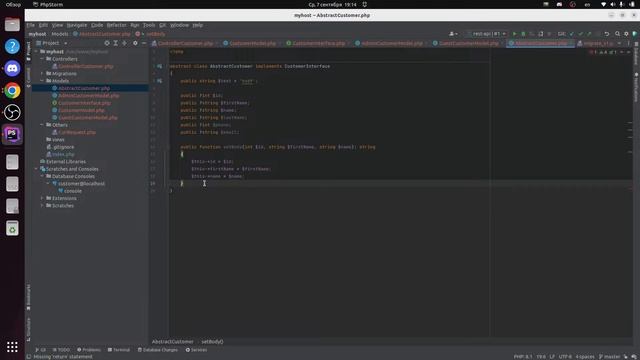Click the PhpStorm icon in the dock
Image resolution: width=640 pixels, height=360 pixels.
(12, 134)
